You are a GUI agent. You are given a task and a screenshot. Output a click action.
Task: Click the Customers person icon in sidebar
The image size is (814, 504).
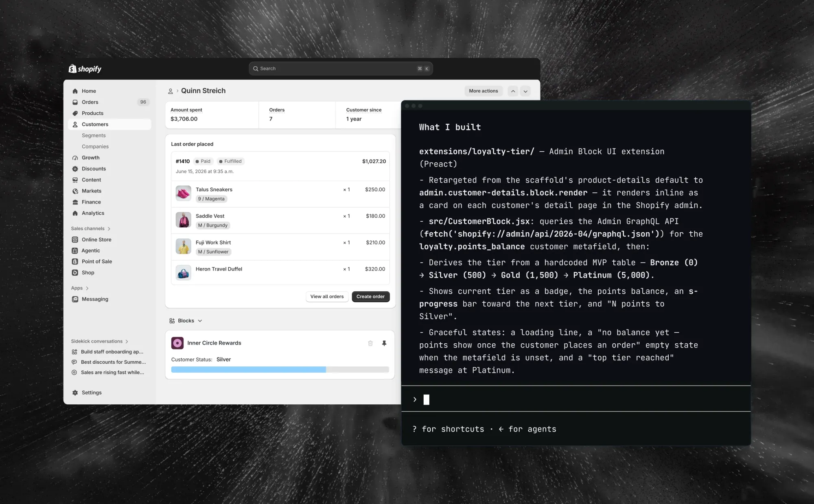pyautogui.click(x=75, y=124)
